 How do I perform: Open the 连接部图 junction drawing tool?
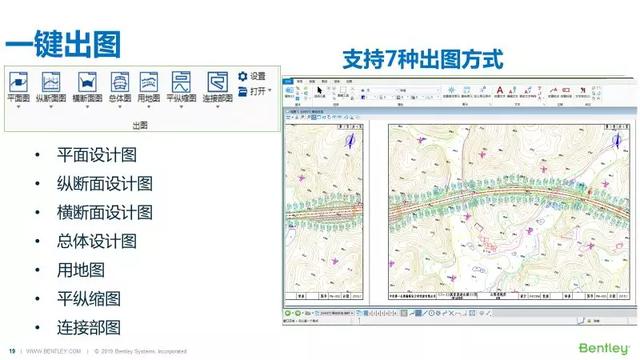(218, 82)
